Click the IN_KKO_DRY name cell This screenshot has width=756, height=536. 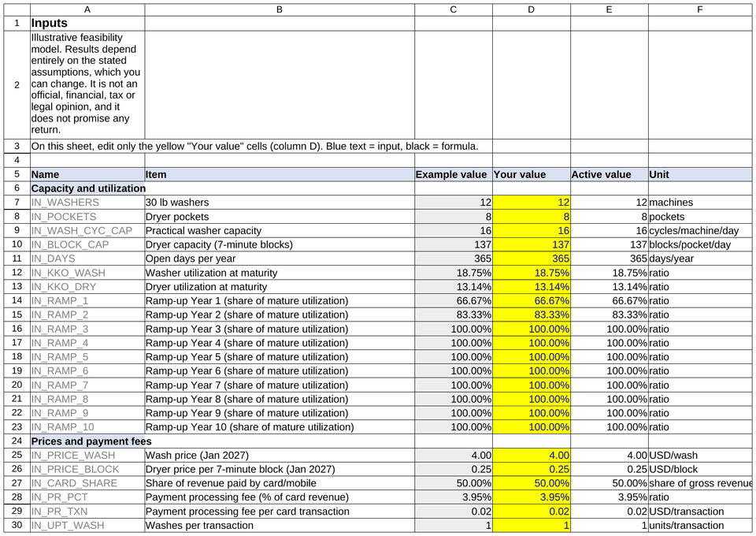(x=87, y=287)
